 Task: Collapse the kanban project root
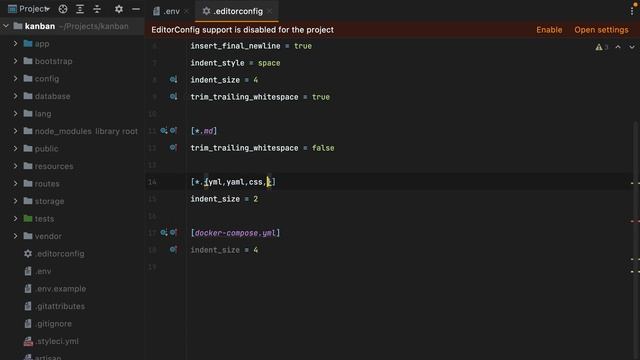tap(6, 27)
